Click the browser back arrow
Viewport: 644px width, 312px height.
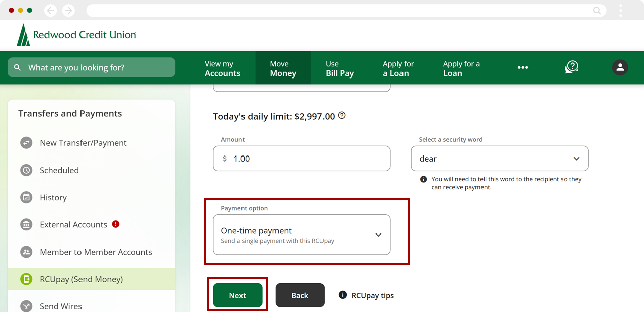tap(50, 10)
